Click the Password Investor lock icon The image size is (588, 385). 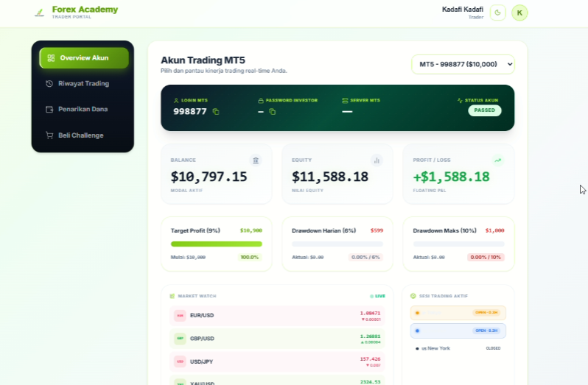pyautogui.click(x=261, y=100)
